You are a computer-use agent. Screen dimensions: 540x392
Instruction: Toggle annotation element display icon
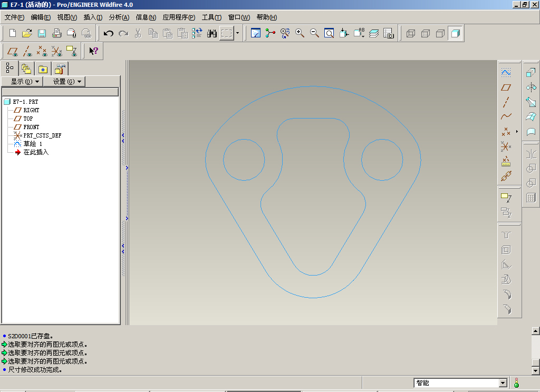click(72, 51)
